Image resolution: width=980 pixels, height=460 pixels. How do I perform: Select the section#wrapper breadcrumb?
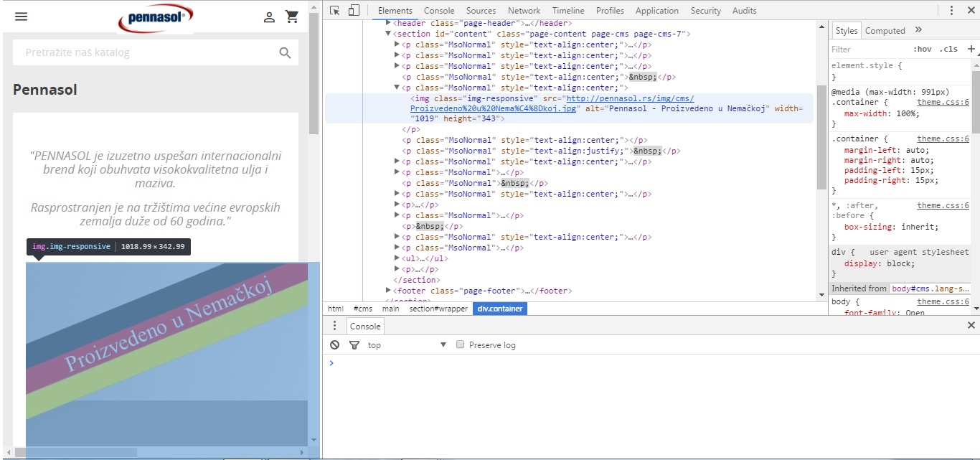pyautogui.click(x=438, y=309)
